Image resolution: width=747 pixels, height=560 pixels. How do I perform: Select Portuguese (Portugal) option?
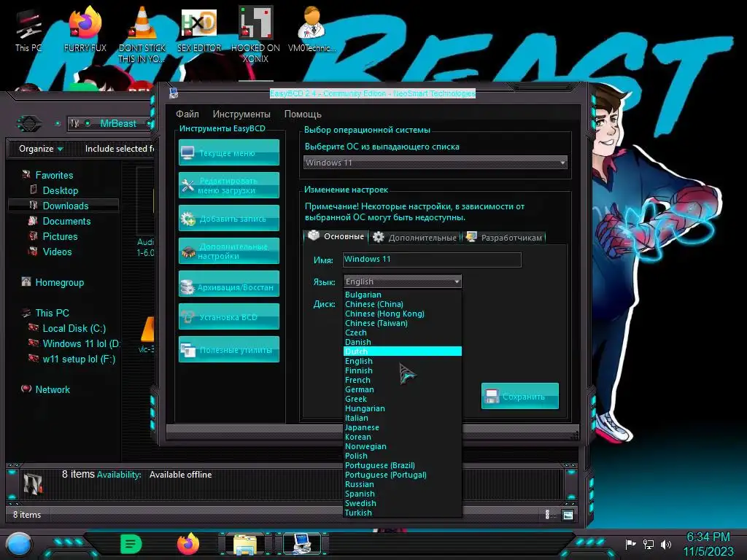(402, 475)
